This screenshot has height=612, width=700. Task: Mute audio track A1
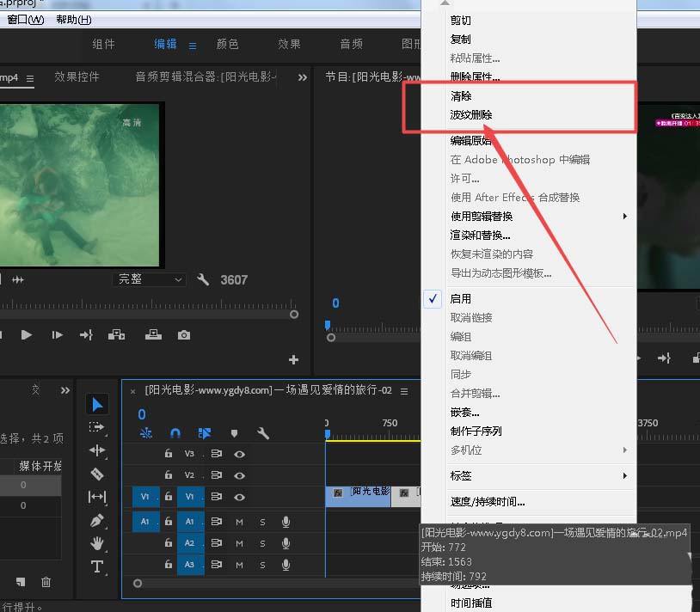[x=240, y=522]
